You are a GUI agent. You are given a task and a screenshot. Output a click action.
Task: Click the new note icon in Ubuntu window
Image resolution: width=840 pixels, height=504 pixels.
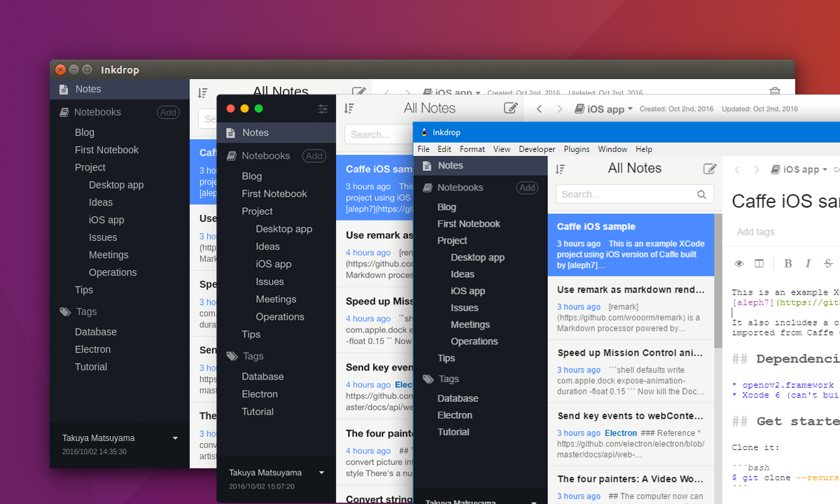359,92
